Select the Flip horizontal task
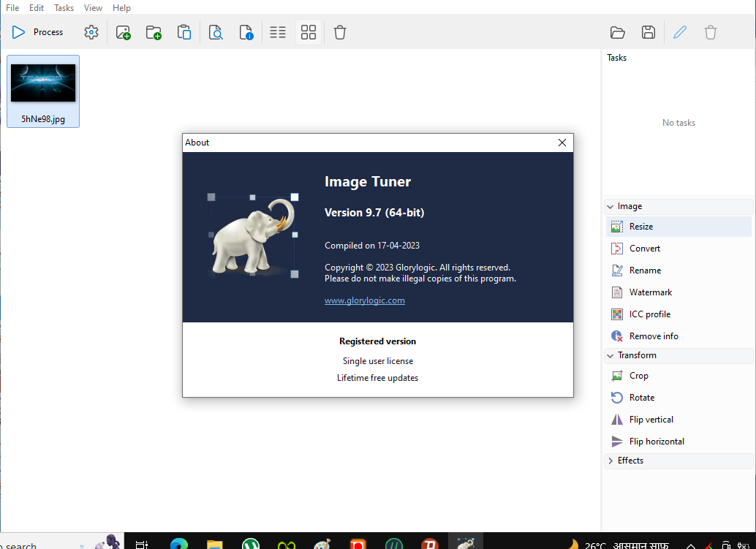 point(678,442)
